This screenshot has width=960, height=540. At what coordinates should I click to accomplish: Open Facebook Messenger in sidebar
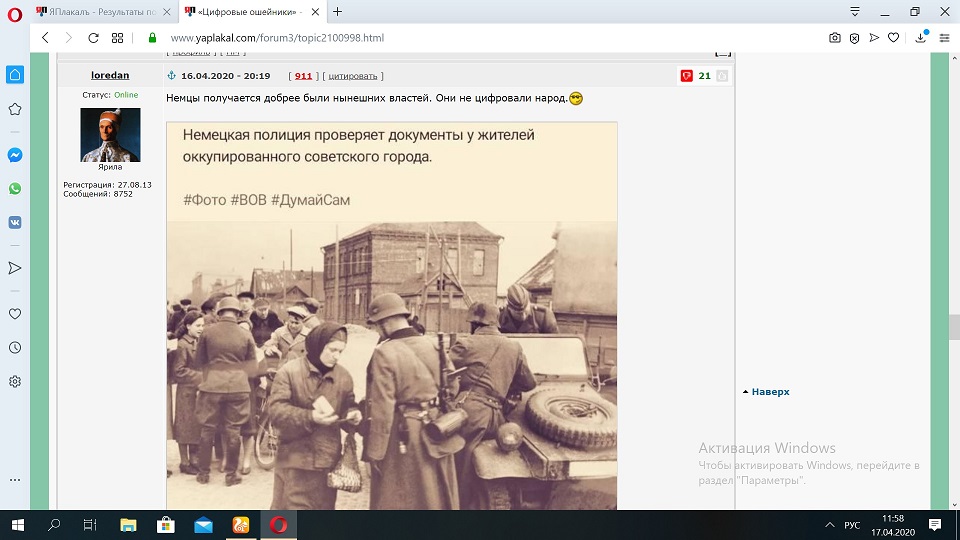[15, 155]
